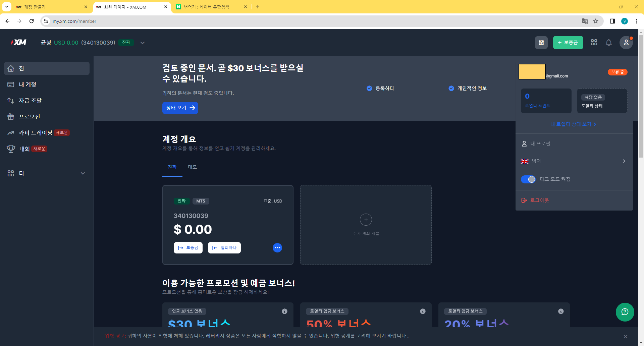Turn off the 다크 모드 toggle
This screenshot has height=346, width=644.
(528, 179)
